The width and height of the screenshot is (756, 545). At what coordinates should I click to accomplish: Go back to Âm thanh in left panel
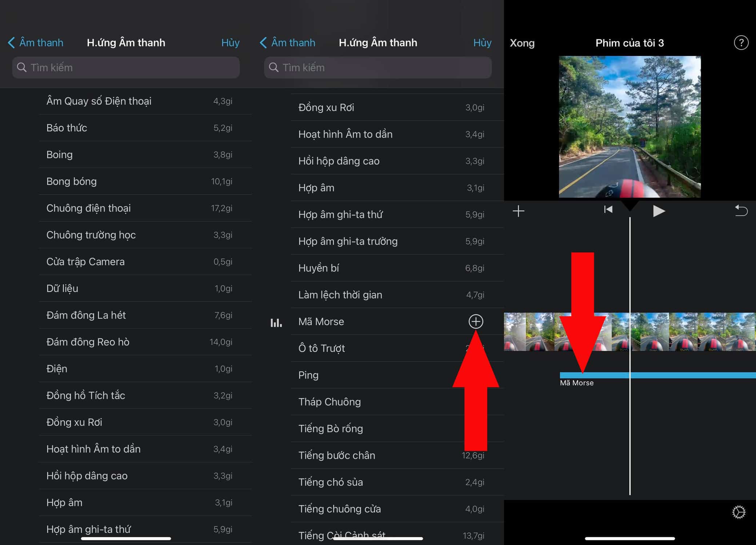point(36,43)
